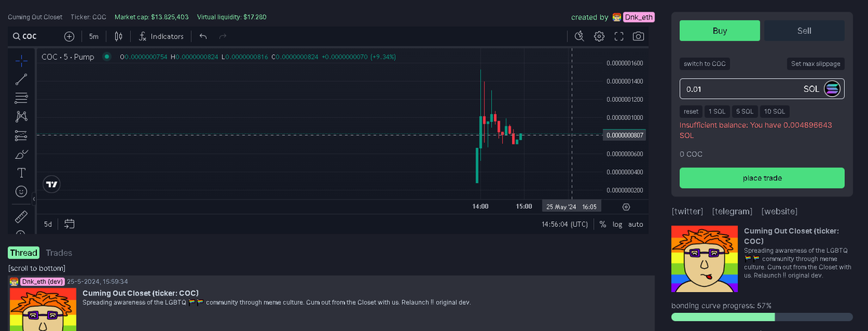Take a chart snapshot with camera icon
The width and height of the screenshot is (868, 331).
pyautogui.click(x=638, y=36)
